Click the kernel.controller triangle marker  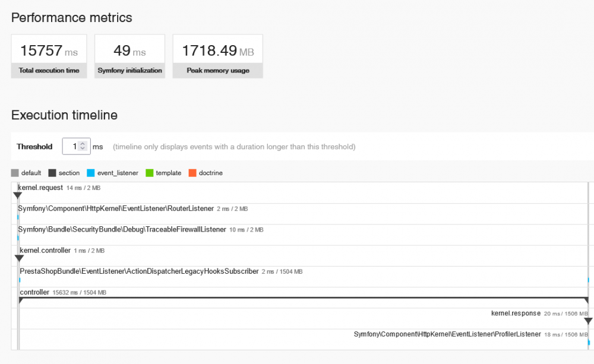point(18,258)
